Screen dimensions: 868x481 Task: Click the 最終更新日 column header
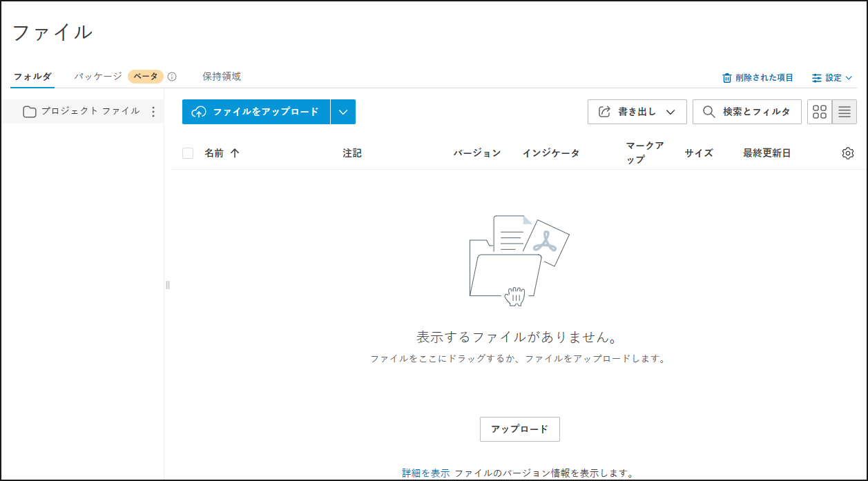pyautogui.click(x=767, y=153)
